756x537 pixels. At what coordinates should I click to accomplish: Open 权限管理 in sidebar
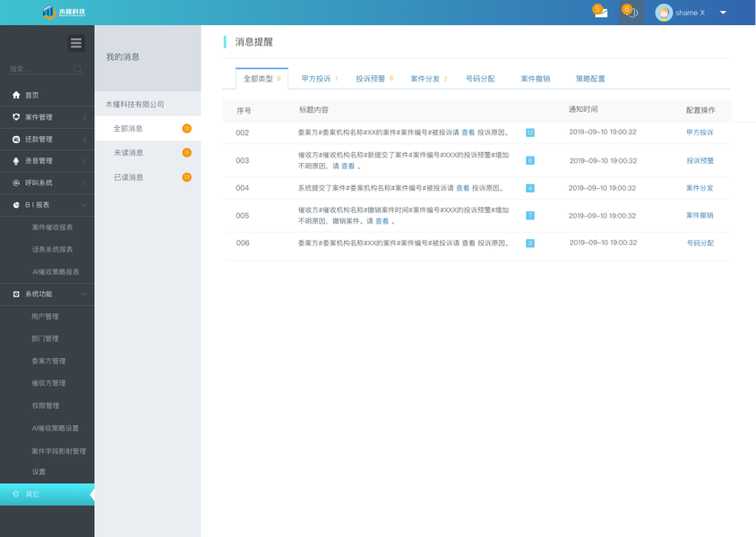pos(46,405)
